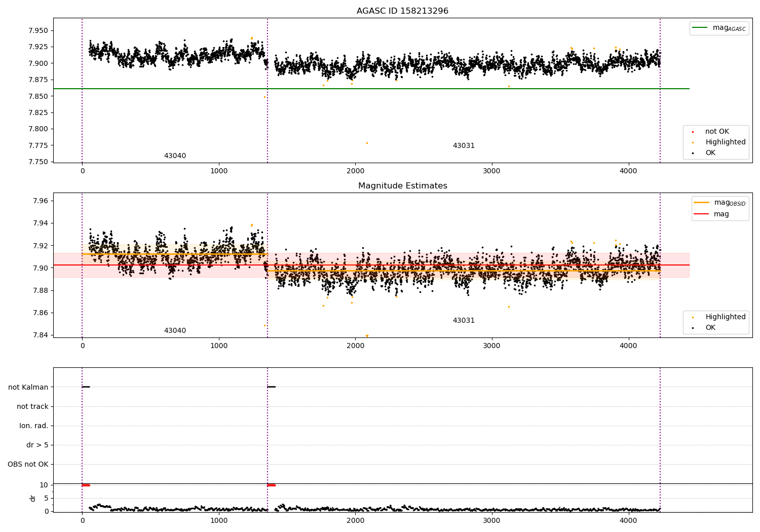Viewport: 760px width, 532px height.
Task: Click the 'AGASC ID 158213296' title
Action: coord(402,11)
